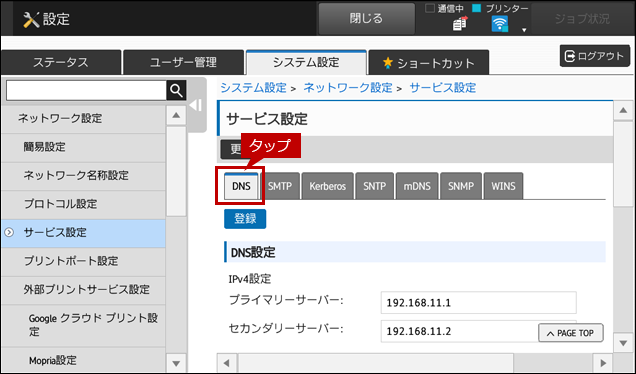This screenshot has height=374, width=636.
Task: Switch to the ステータス tab
Action: pyautogui.click(x=61, y=62)
